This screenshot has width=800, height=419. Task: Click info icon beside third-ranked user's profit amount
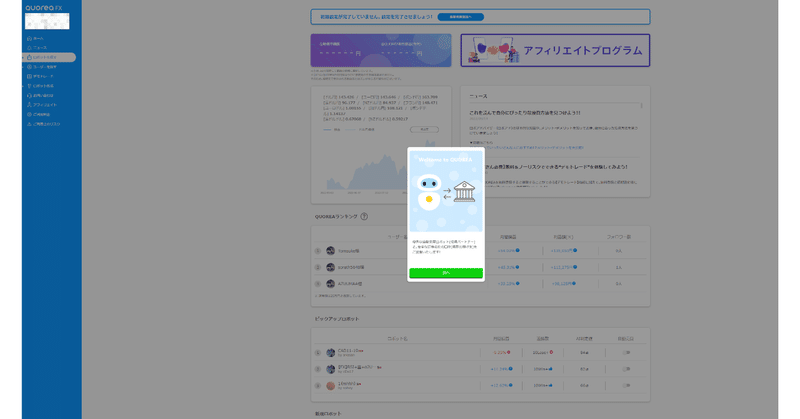575,283
